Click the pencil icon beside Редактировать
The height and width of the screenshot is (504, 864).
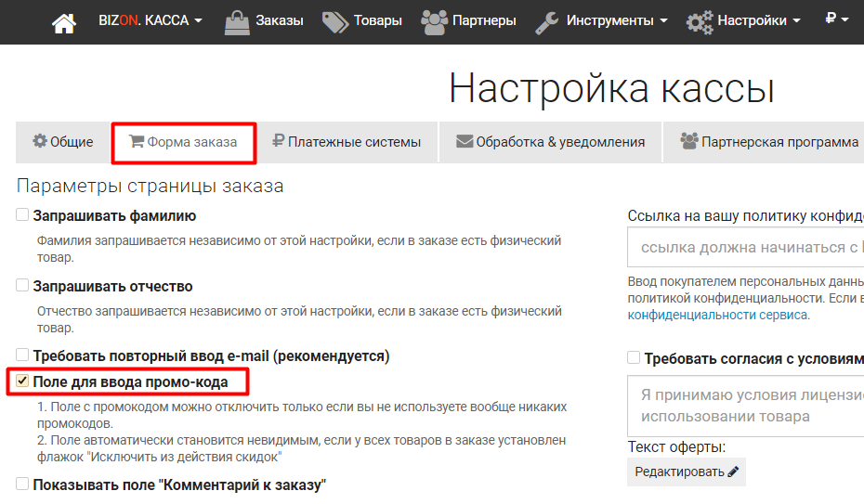733,472
